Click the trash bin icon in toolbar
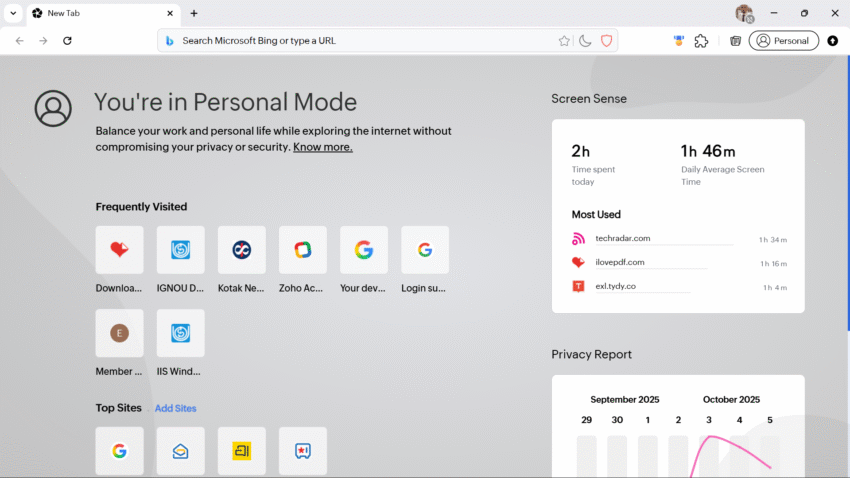The image size is (850, 478). [x=735, y=41]
